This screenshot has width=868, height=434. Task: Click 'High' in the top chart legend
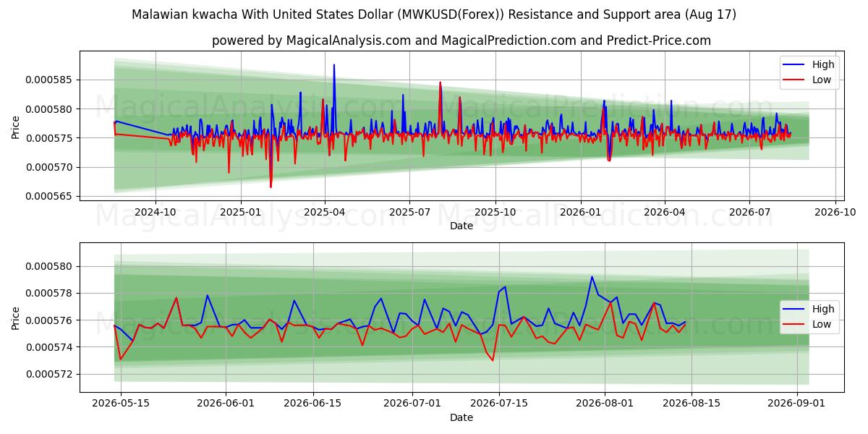[x=823, y=64]
